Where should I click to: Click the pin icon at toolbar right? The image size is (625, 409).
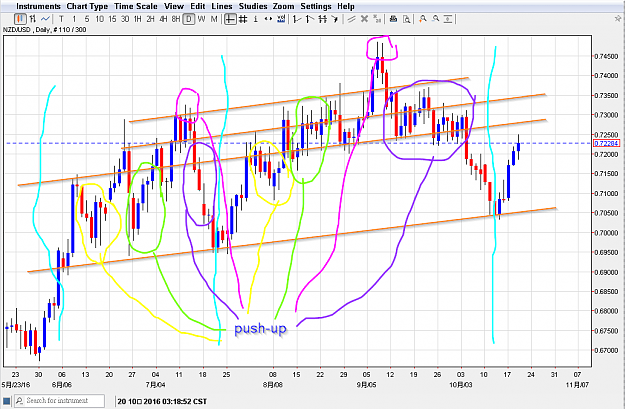pos(618,19)
